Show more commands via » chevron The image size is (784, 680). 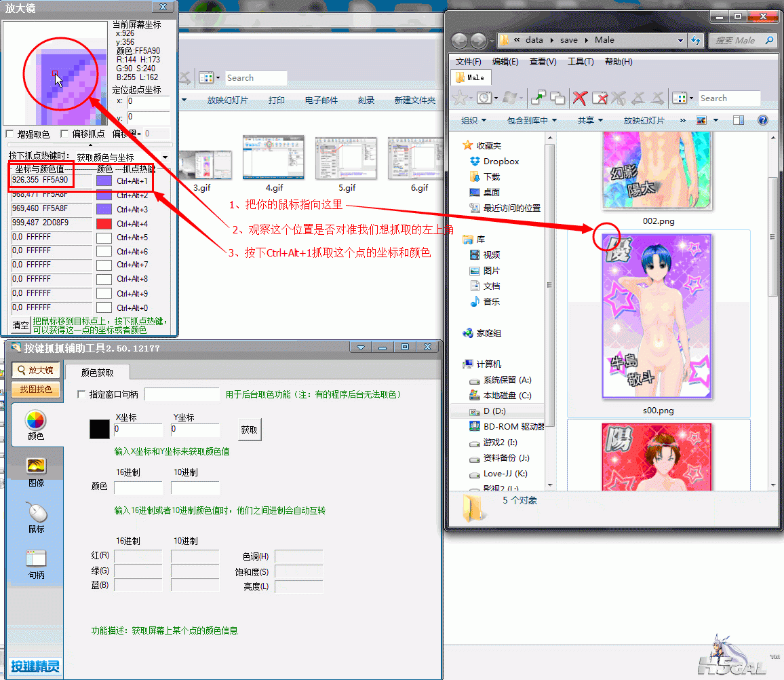(683, 120)
